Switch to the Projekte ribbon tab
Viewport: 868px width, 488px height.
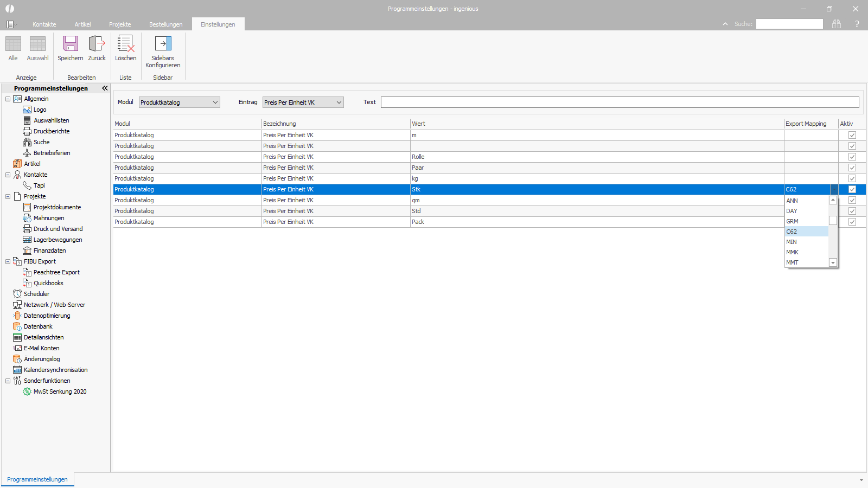(x=120, y=24)
